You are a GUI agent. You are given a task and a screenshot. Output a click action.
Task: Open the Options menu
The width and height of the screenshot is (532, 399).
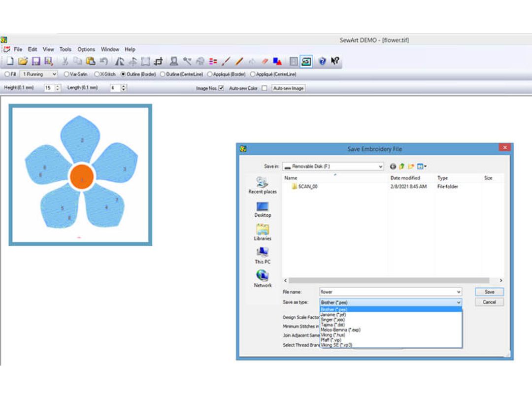(x=86, y=49)
